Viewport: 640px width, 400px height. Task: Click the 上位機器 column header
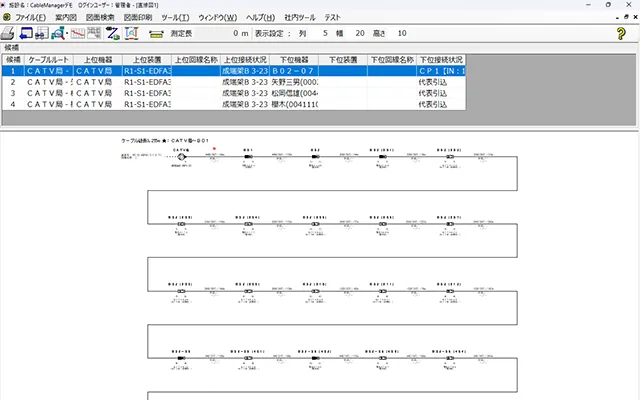point(98,60)
